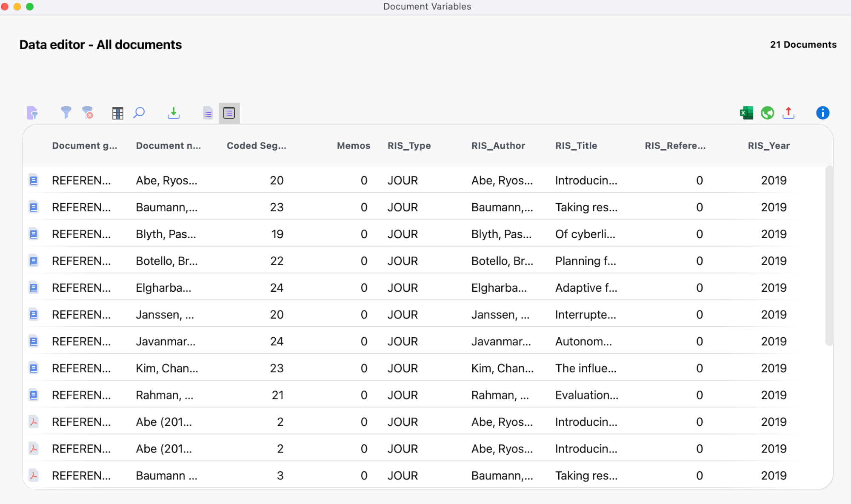This screenshot has height=504, width=851.
Task: Click title cell 'Planning f...'
Action: [x=585, y=261]
